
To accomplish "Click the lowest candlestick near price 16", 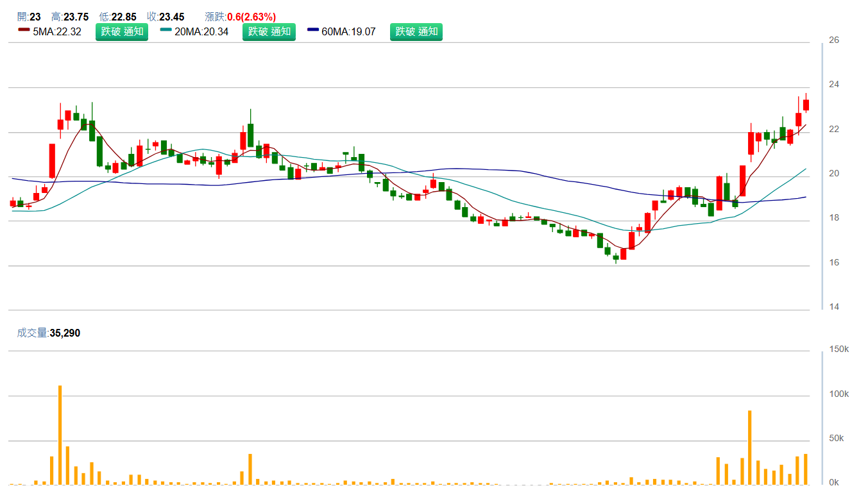I will (x=616, y=257).
